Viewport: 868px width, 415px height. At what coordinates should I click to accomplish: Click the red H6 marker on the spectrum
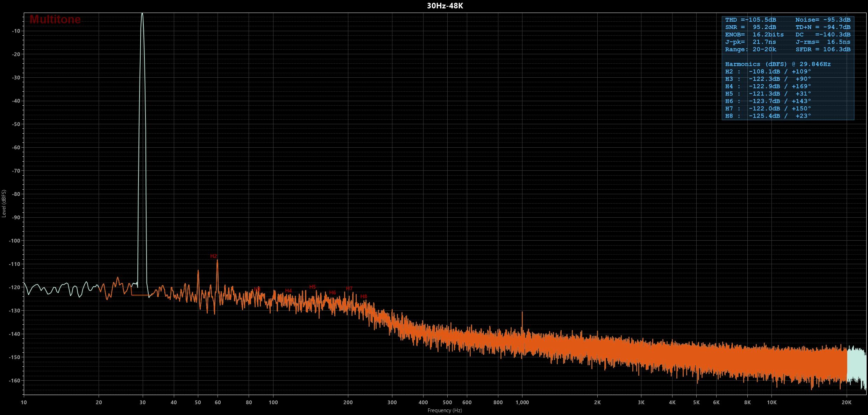tap(332, 293)
